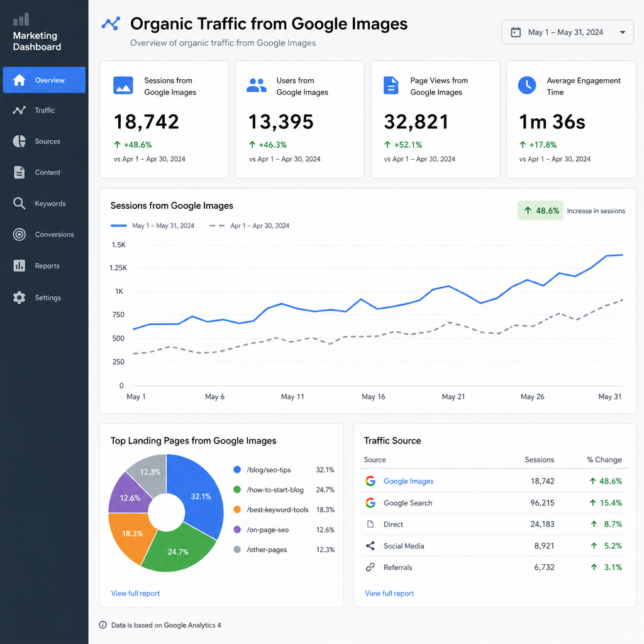The width and height of the screenshot is (644, 644).
Task: Click green arrow in 48.6% sessions badge
Action: point(528,211)
